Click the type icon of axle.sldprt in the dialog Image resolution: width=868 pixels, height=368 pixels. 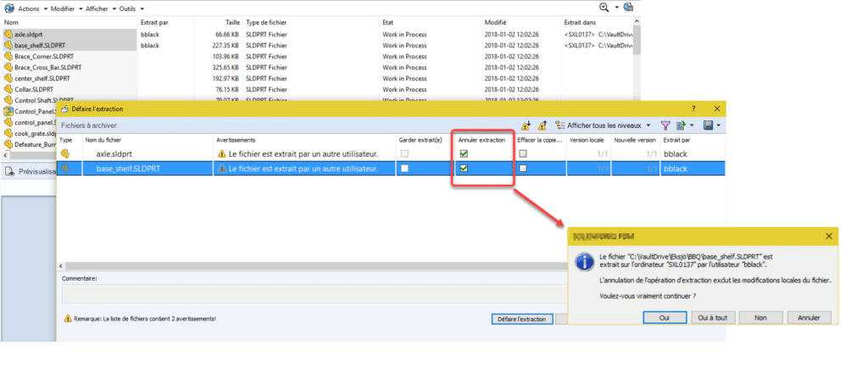click(x=65, y=153)
